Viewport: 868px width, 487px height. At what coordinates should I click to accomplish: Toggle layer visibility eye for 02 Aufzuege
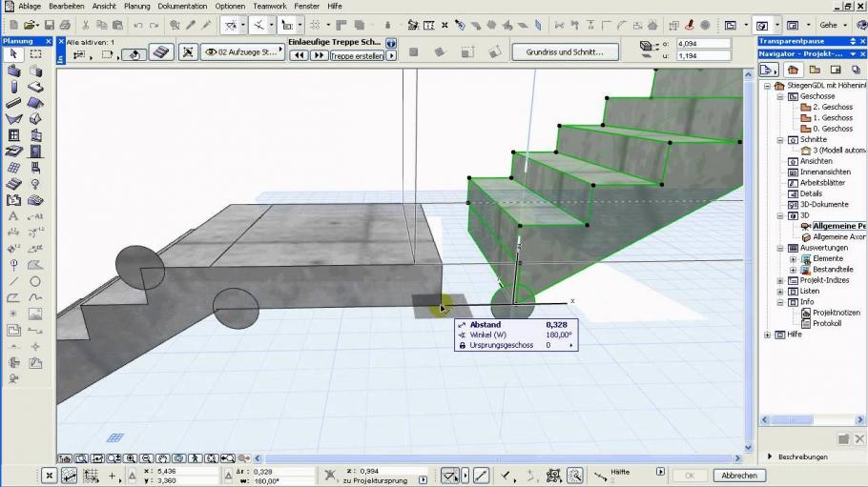211,52
